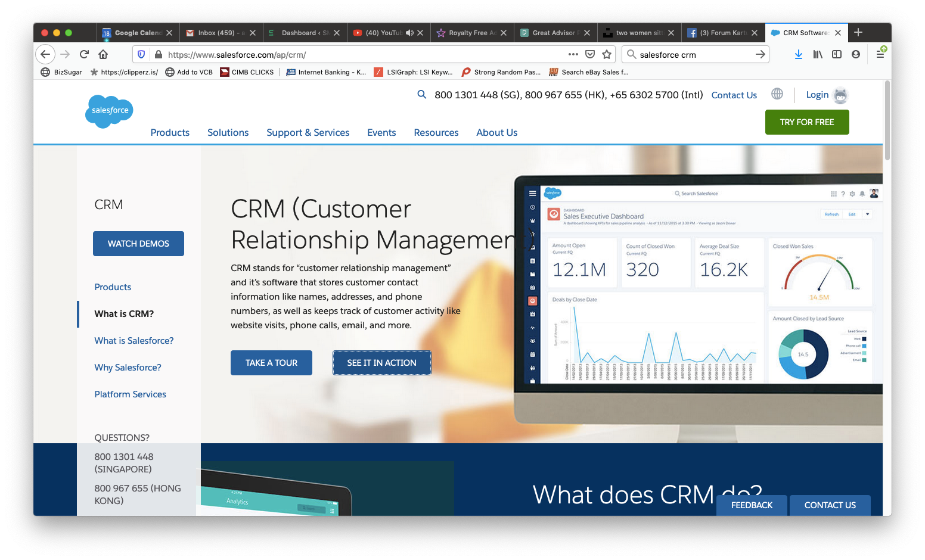Image resolution: width=925 pixels, height=560 pixels.
Task: Open Platform Services sidebar link
Action: (x=130, y=394)
